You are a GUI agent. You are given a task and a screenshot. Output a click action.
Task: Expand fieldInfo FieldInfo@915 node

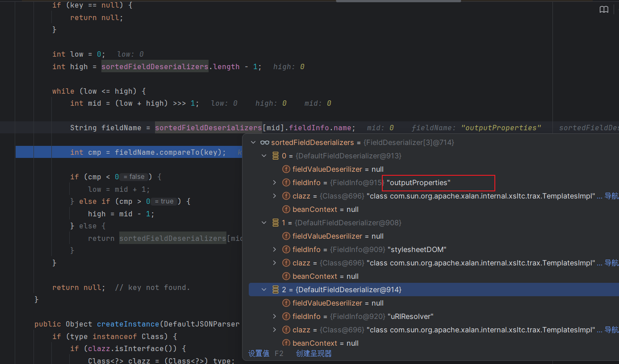tap(275, 182)
